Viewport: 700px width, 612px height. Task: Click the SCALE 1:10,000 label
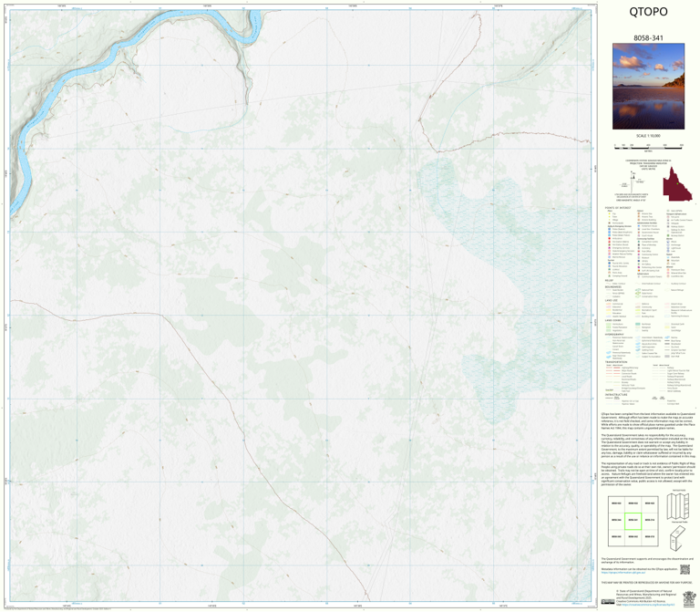[648, 136]
